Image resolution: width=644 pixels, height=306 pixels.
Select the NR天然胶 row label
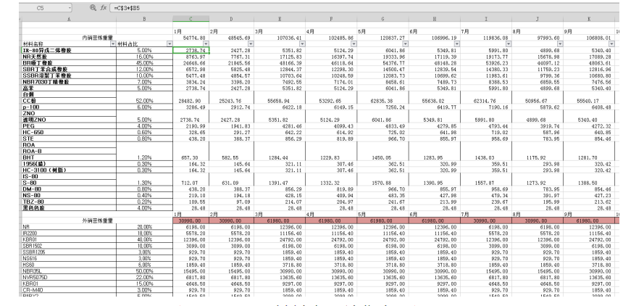coord(69,57)
